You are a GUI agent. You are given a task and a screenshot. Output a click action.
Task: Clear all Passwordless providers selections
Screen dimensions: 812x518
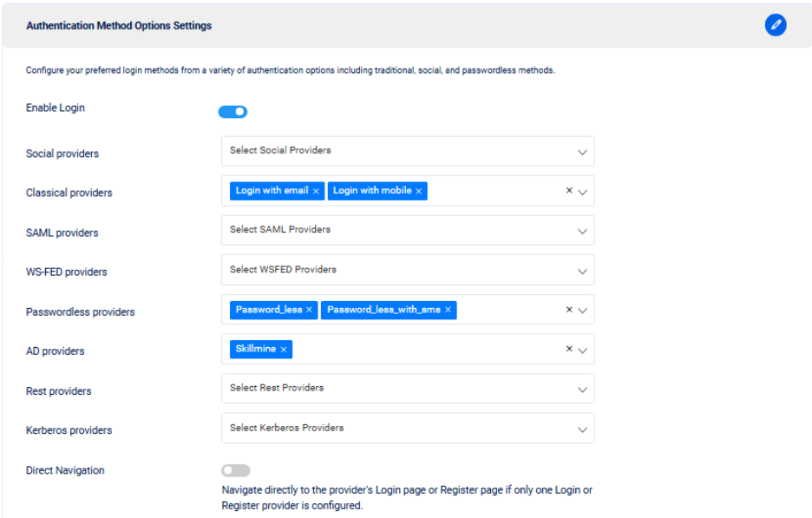pos(569,310)
